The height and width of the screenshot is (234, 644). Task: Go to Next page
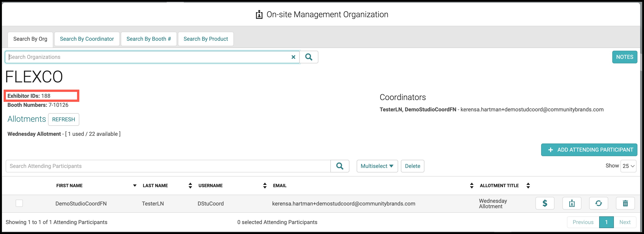(625, 222)
